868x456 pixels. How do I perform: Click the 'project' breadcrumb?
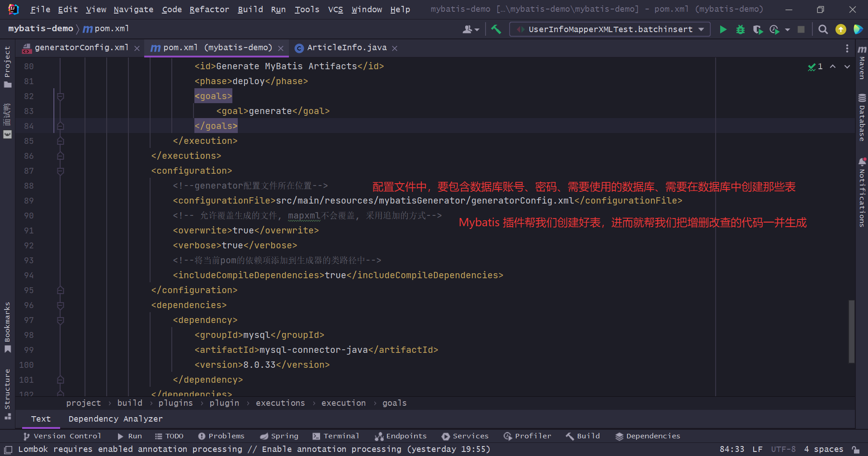point(84,403)
